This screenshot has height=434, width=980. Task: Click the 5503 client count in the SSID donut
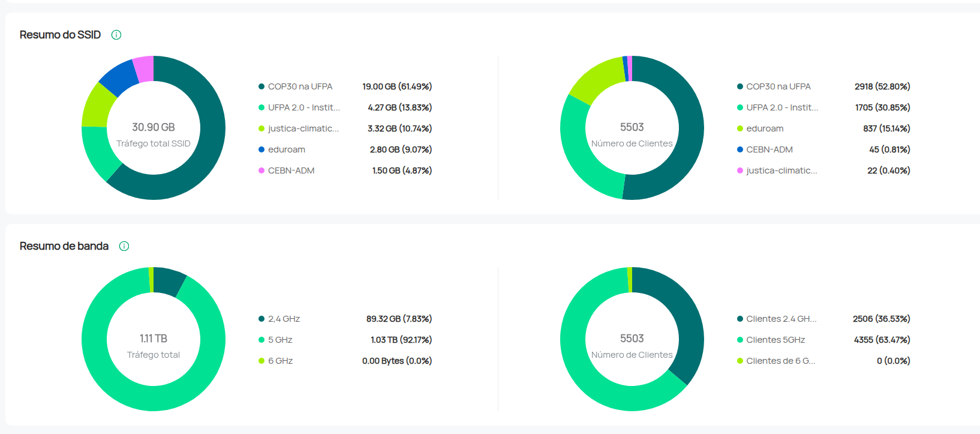pos(632,127)
